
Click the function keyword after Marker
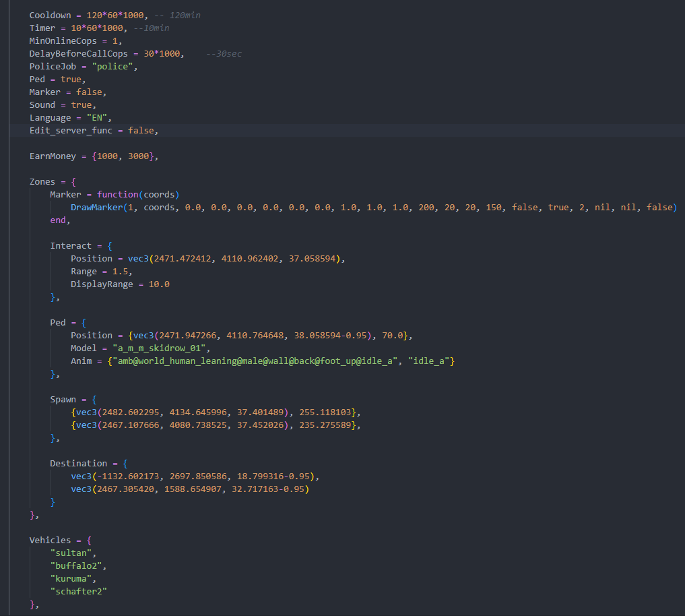117,194
